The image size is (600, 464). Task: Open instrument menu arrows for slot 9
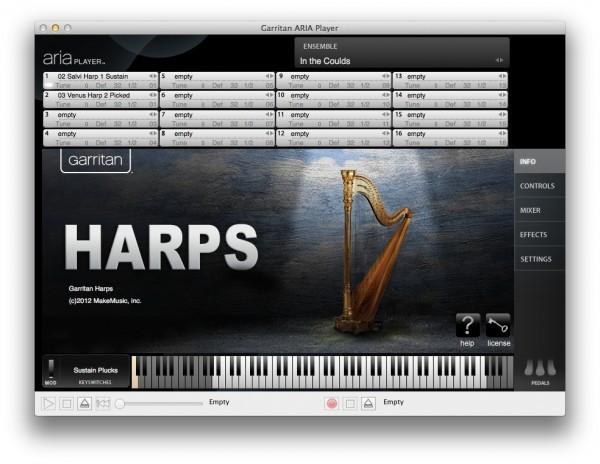386,76
